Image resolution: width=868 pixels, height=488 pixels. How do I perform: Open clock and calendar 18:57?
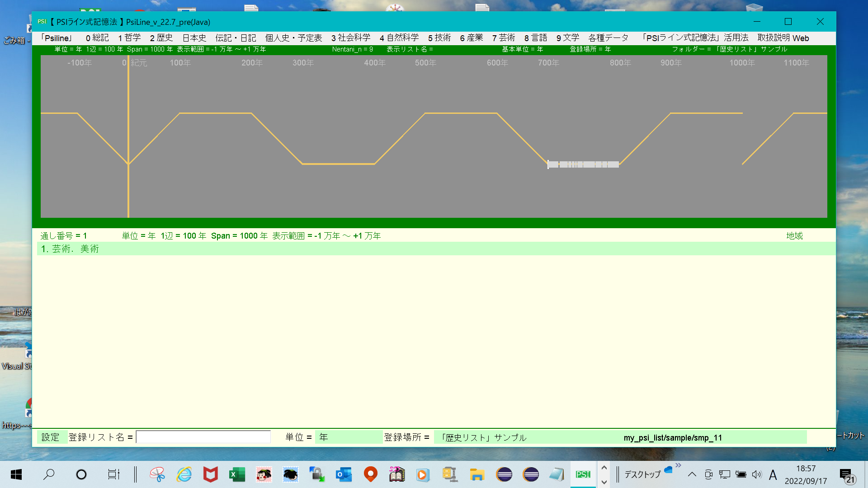[x=806, y=474]
